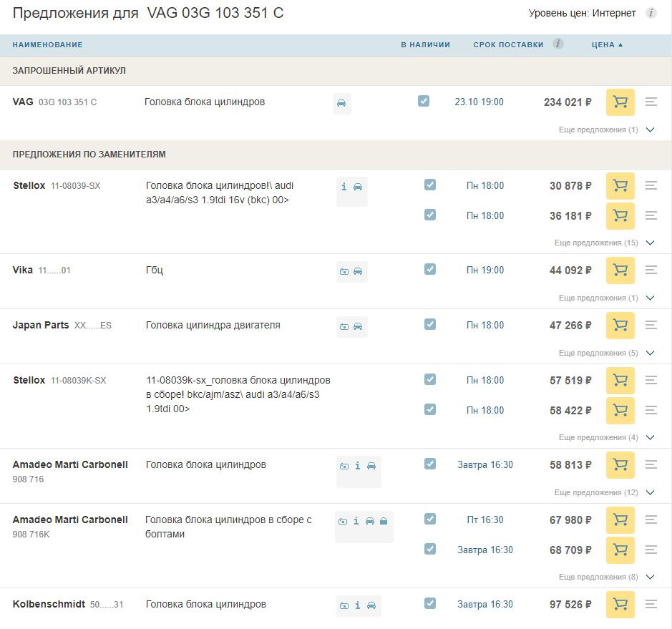The width and height of the screenshot is (672, 629).
Task: Add Amadeo 58 813 ₽ offer to cart
Action: coord(620,464)
